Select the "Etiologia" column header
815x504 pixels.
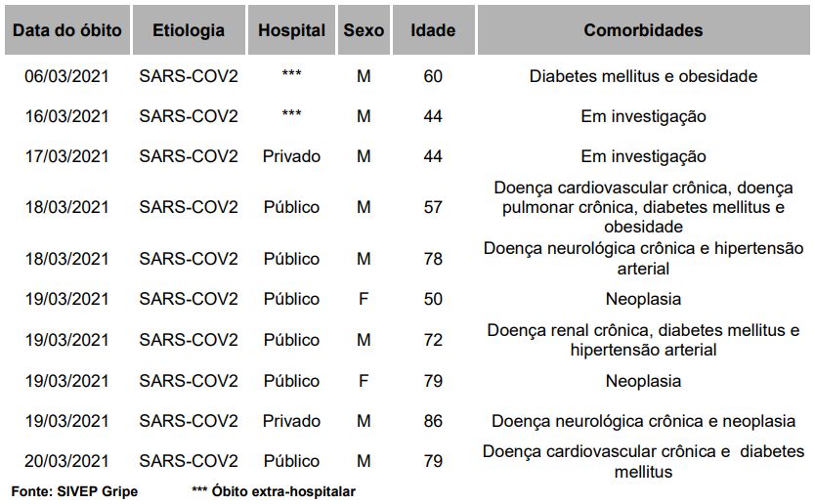pos(189,30)
